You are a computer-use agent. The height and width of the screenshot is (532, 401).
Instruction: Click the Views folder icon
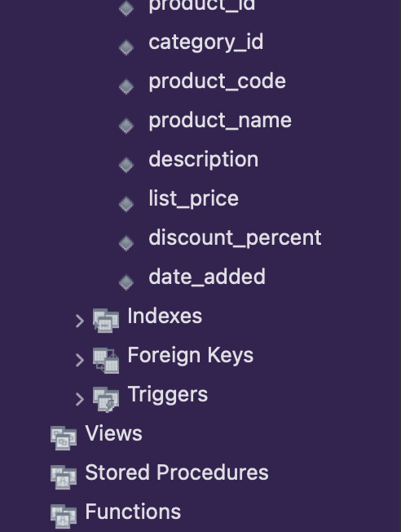64,438
